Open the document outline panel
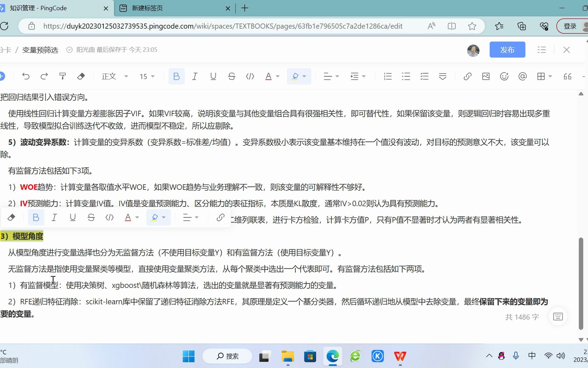The height and width of the screenshot is (368, 588). coord(541,50)
